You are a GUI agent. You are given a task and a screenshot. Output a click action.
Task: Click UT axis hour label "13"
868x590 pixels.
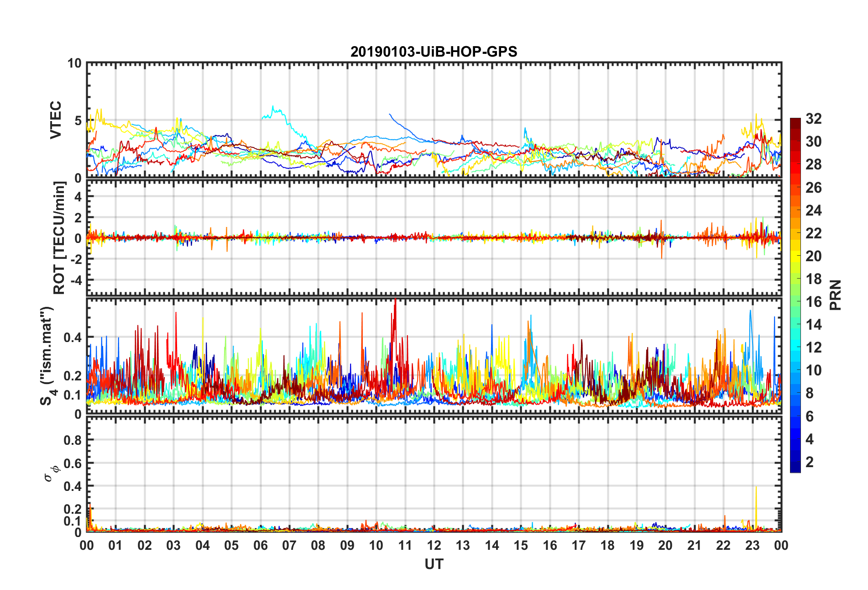point(463,545)
